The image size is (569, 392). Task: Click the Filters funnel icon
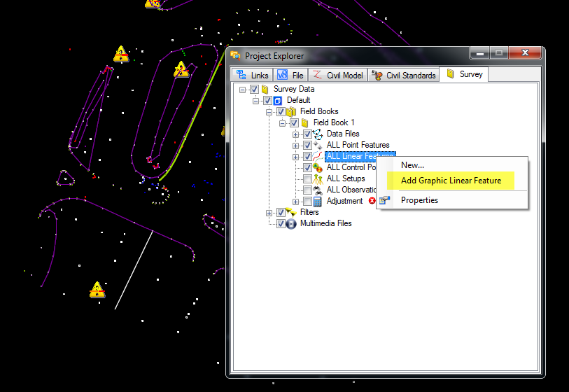tap(291, 212)
